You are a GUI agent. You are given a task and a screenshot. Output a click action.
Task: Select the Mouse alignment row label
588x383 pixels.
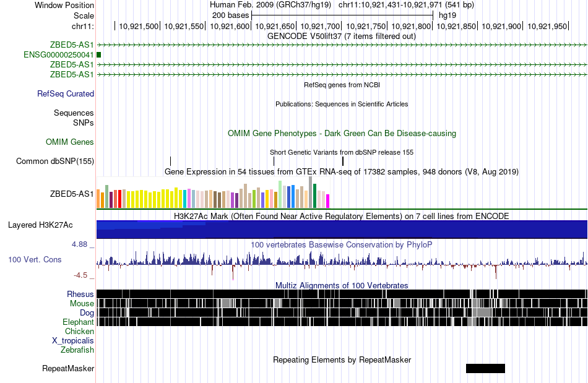[x=82, y=304]
